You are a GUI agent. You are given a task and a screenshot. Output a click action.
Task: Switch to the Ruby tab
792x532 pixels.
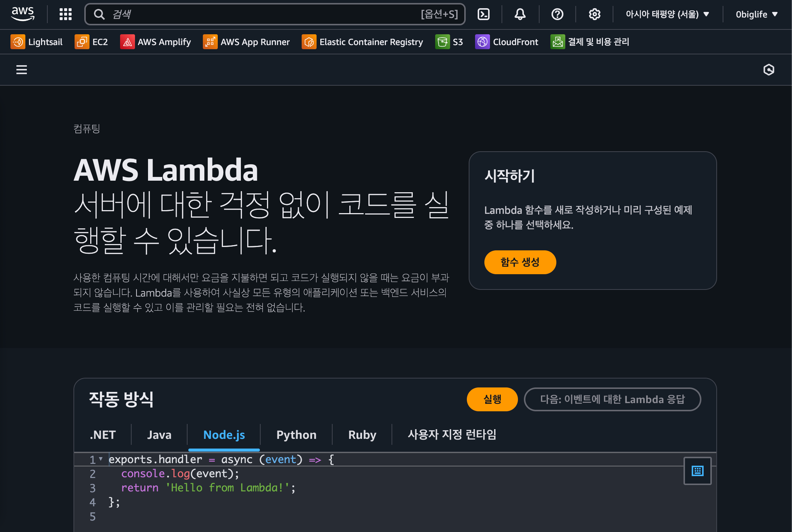click(362, 435)
